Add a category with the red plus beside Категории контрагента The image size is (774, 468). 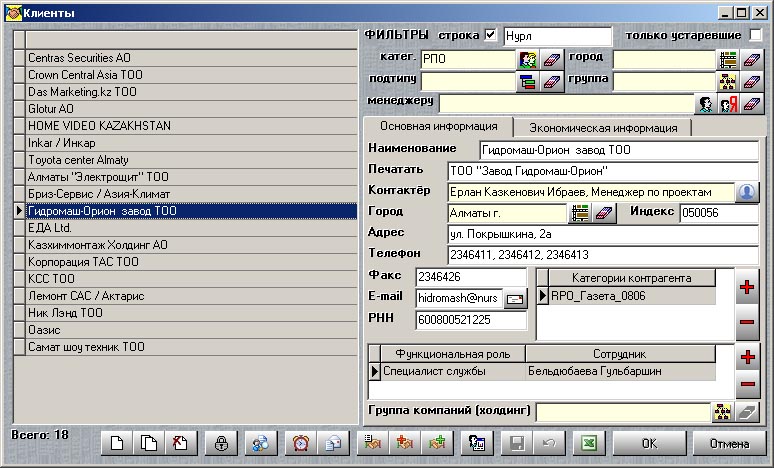coord(746,288)
